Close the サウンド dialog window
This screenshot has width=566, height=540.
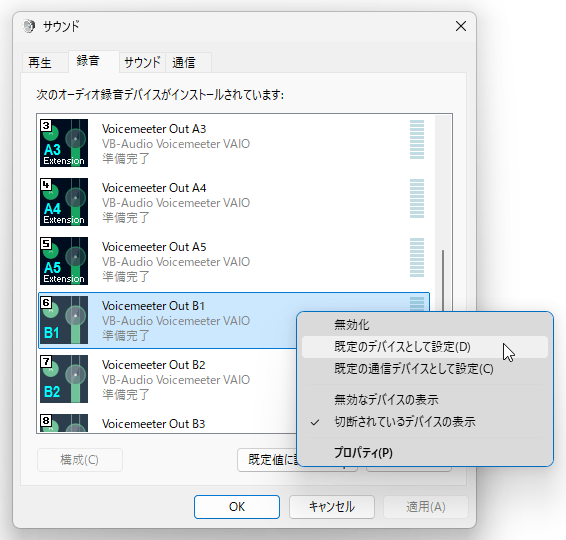pyautogui.click(x=461, y=26)
